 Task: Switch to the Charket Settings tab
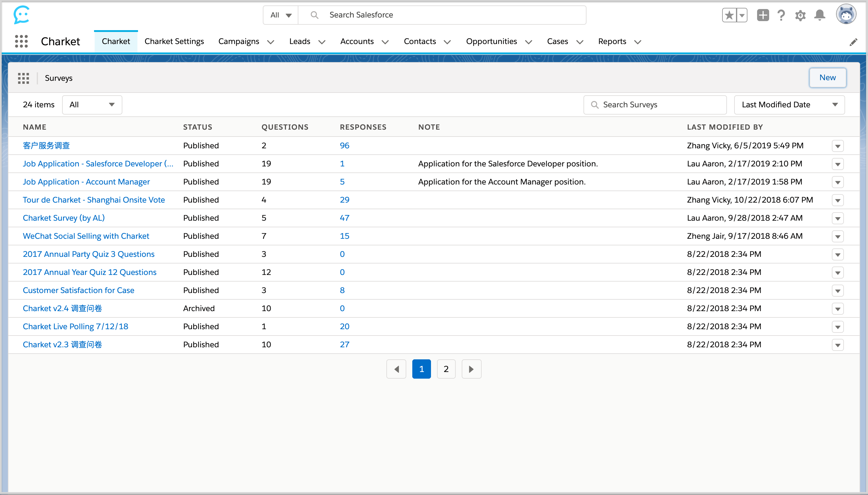click(x=174, y=42)
